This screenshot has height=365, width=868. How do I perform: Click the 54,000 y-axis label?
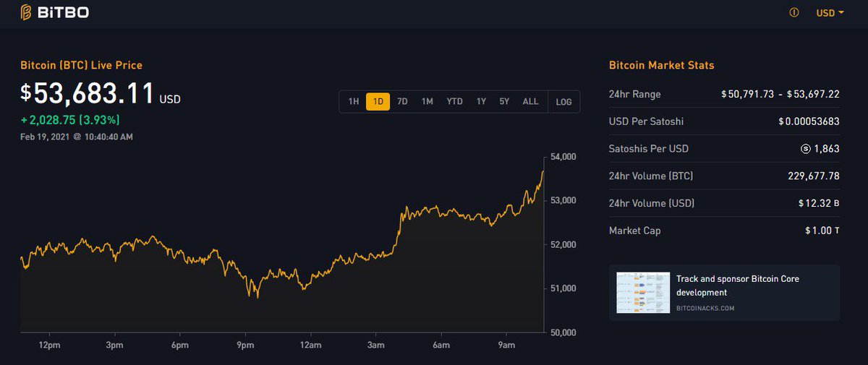pyautogui.click(x=563, y=156)
